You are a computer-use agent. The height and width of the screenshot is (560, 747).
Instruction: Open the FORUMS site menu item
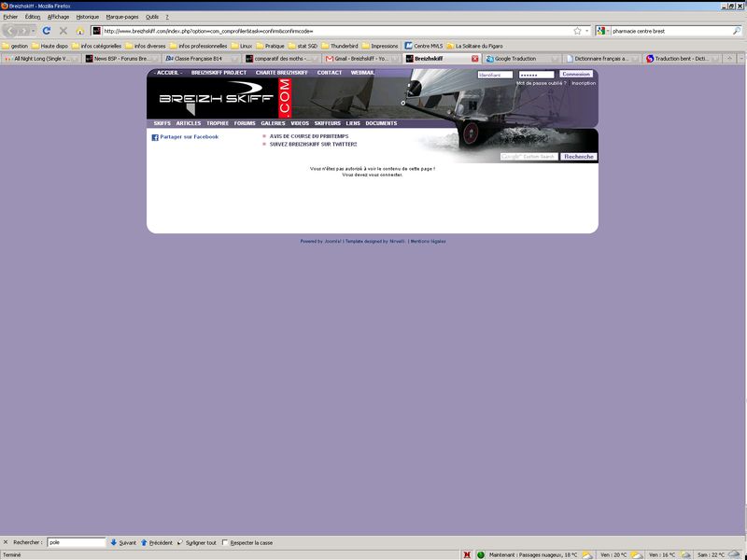click(245, 123)
